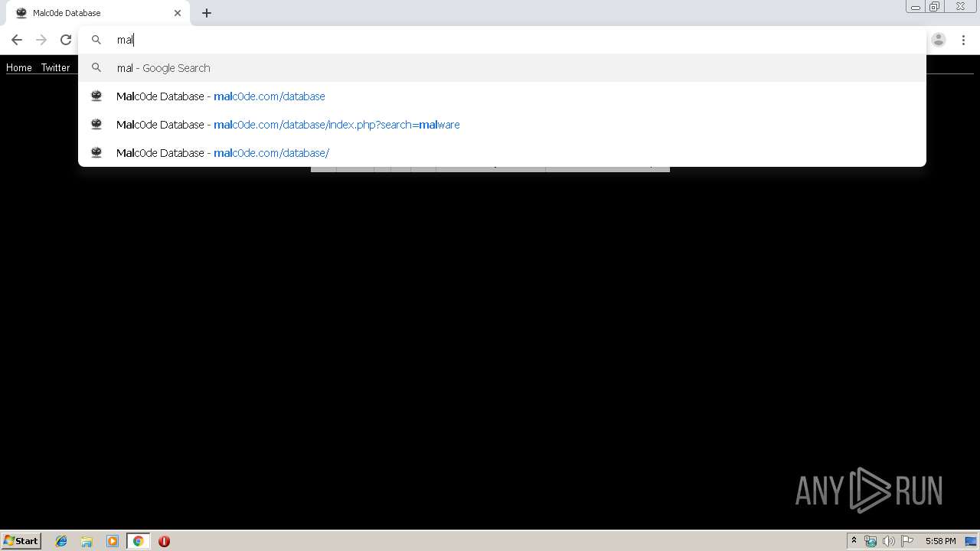Minimize the Chrome window
This screenshot has height=551, width=980.
pyautogui.click(x=915, y=7)
